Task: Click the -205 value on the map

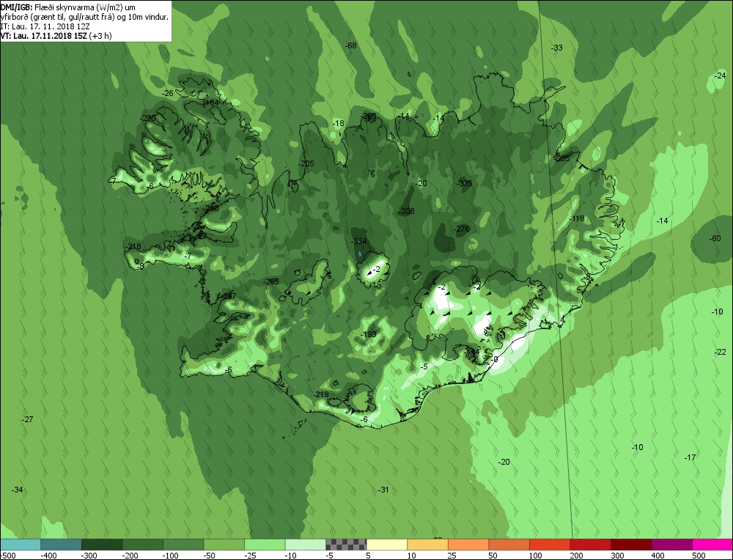Action: (306, 164)
